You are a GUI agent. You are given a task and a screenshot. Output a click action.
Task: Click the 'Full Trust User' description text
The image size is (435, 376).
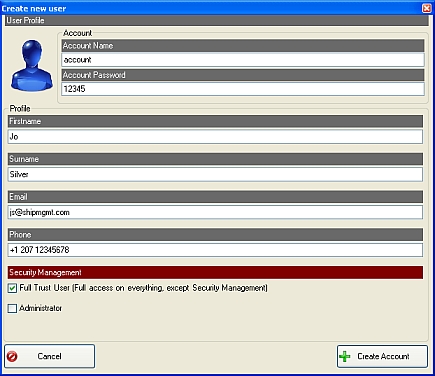pyautogui.click(x=143, y=288)
